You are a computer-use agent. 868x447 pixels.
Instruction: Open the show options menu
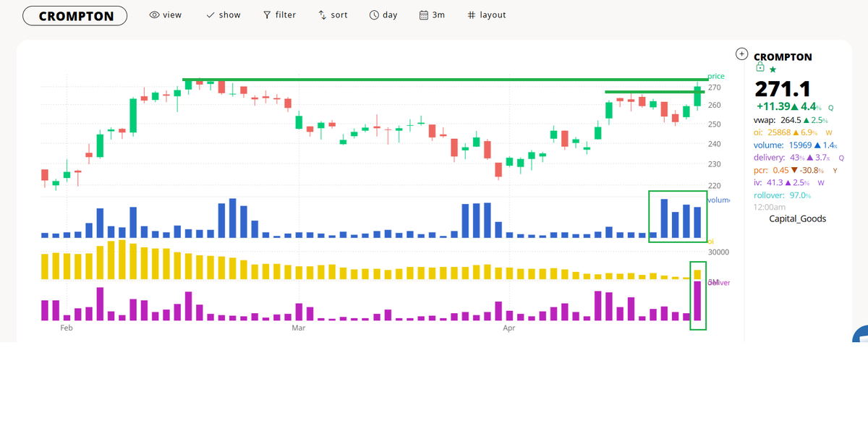pyautogui.click(x=223, y=14)
